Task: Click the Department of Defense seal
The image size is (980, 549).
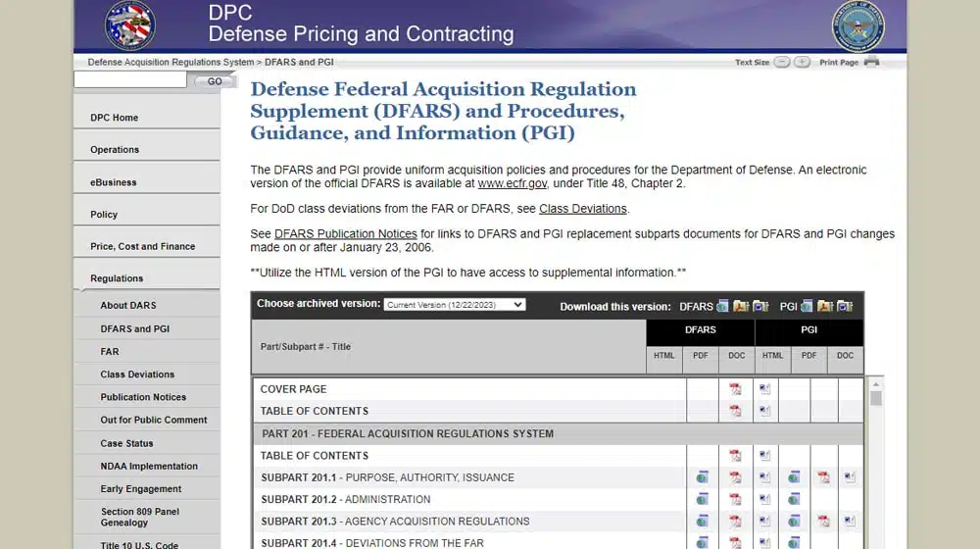Action: [857, 26]
